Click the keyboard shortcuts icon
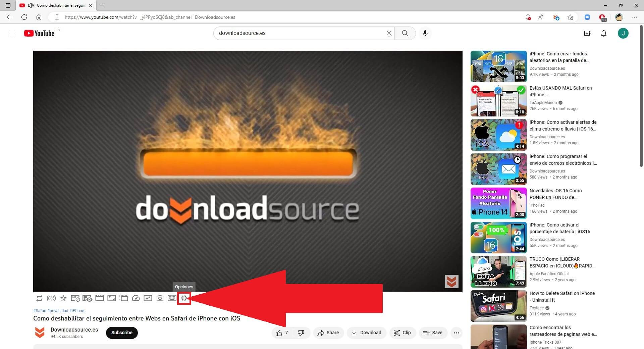Screen dimensions: 644x349 tap(172, 298)
